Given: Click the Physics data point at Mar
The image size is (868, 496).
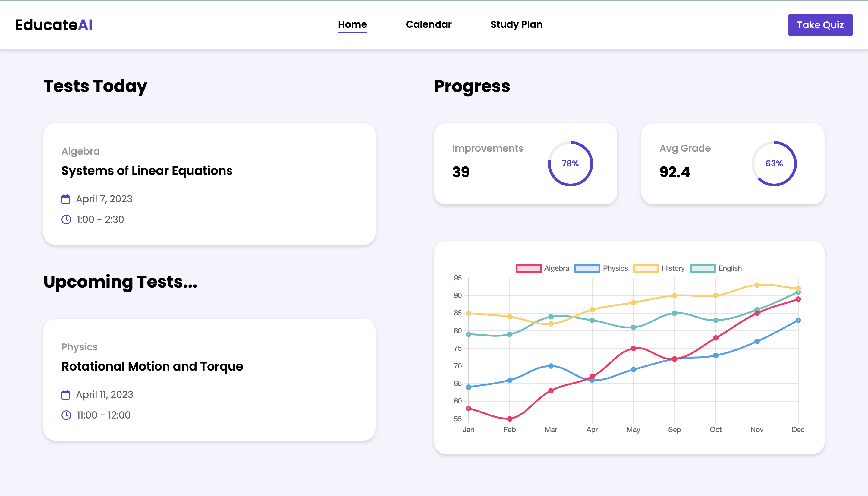Looking at the screenshot, I should coord(551,366).
